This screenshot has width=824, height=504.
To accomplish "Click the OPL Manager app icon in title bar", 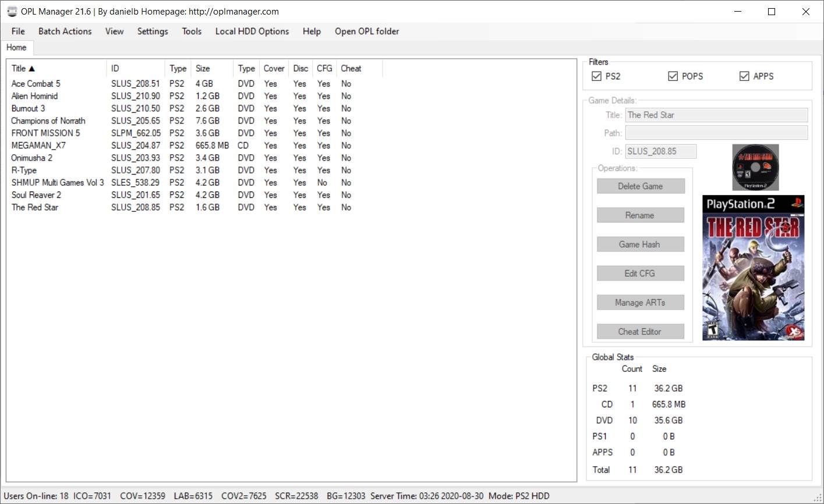I will click(12, 12).
